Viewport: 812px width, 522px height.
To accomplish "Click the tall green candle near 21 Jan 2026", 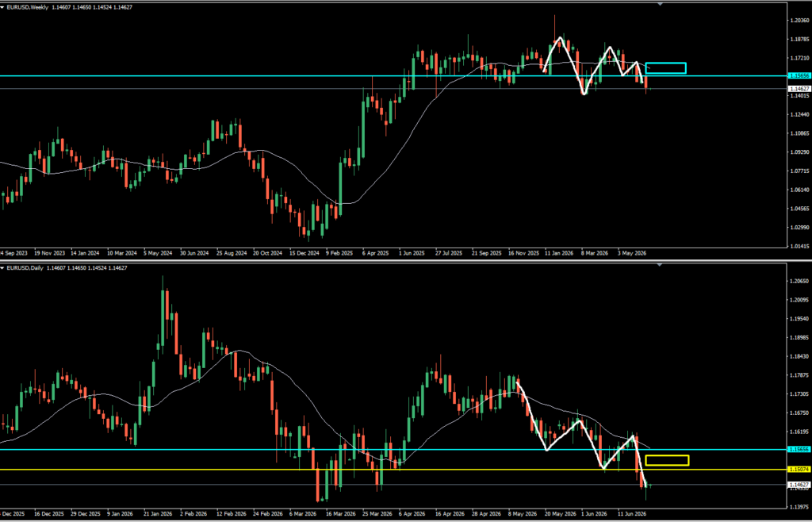I will tap(163, 317).
